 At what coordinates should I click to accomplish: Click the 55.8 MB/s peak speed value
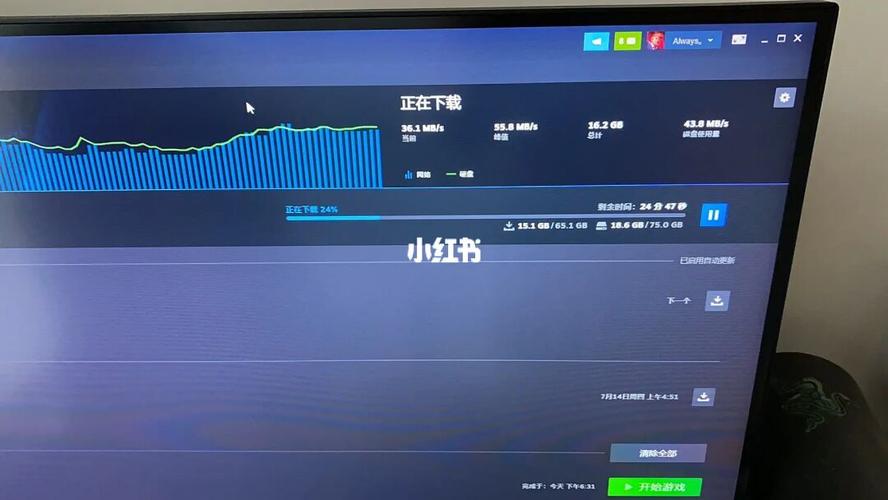[x=515, y=127]
